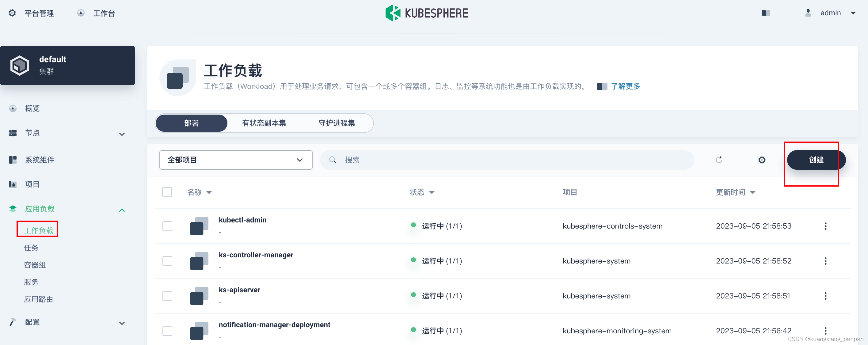868x345 pixels.
Task: Switch to the 部署 tab
Action: pyautogui.click(x=191, y=123)
